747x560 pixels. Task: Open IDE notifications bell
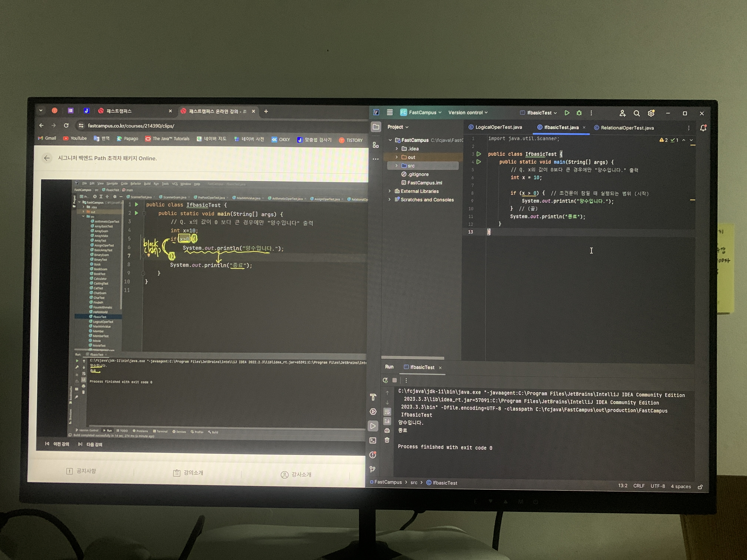coord(703,128)
